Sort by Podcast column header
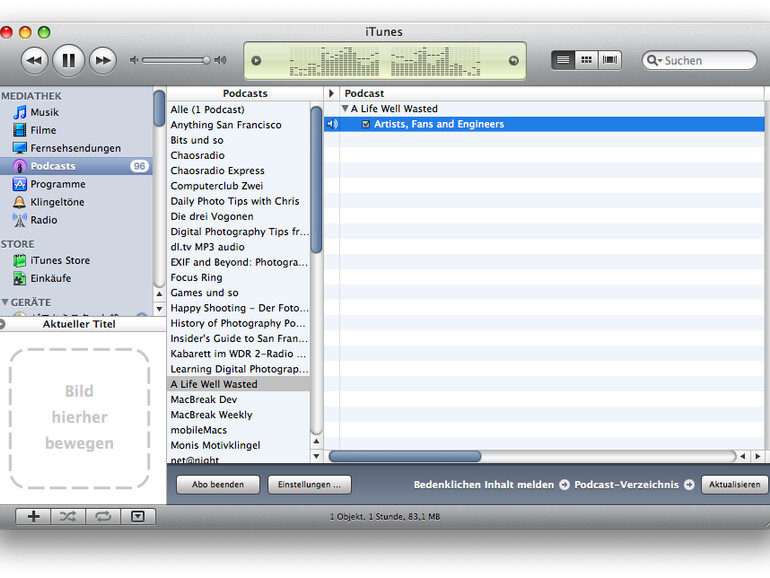This screenshot has height=578, width=770. 552,93
